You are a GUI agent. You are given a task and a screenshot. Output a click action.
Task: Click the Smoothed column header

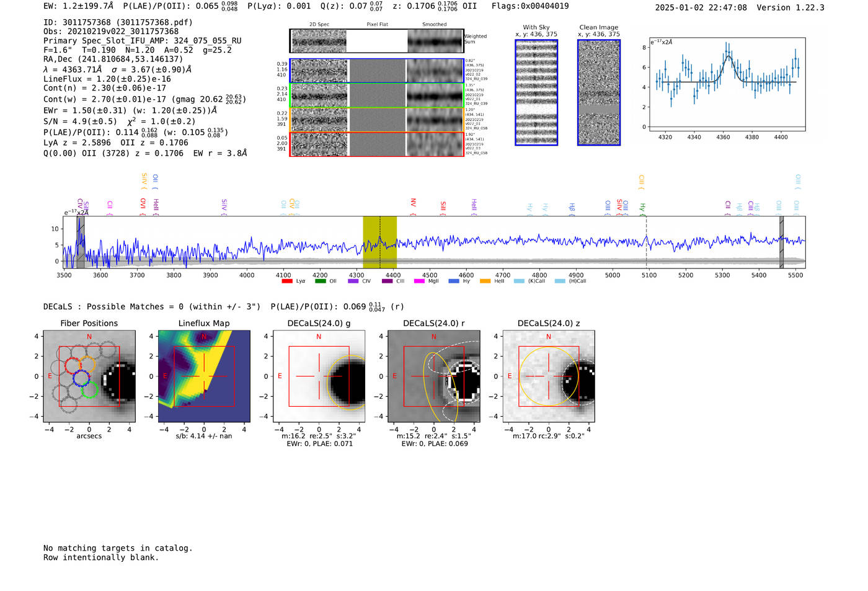pos(435,25)
